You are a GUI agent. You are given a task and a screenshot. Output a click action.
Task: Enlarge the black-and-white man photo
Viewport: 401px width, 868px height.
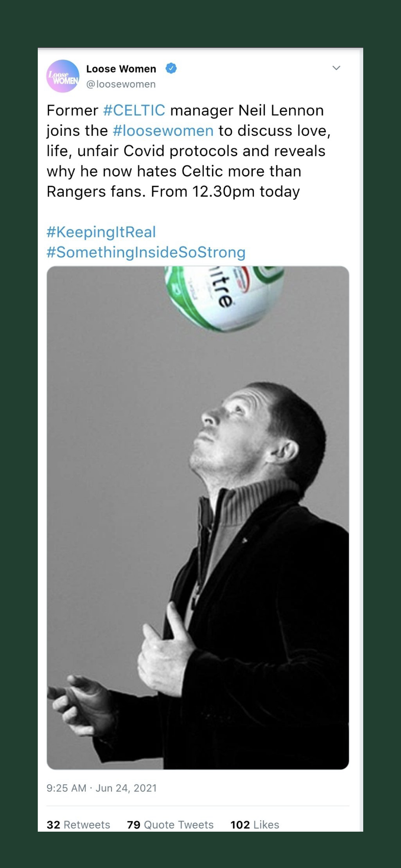tap(198, 517)
